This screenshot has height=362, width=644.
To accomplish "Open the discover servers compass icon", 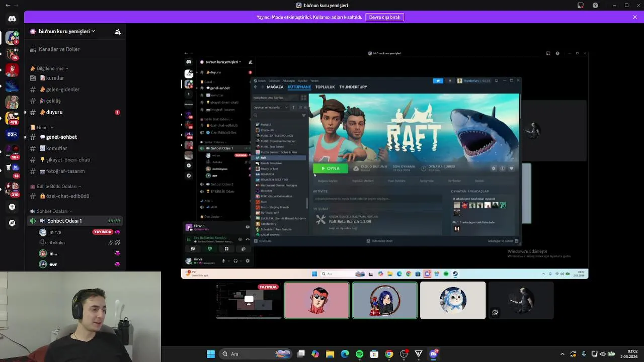I will (12, 223).
